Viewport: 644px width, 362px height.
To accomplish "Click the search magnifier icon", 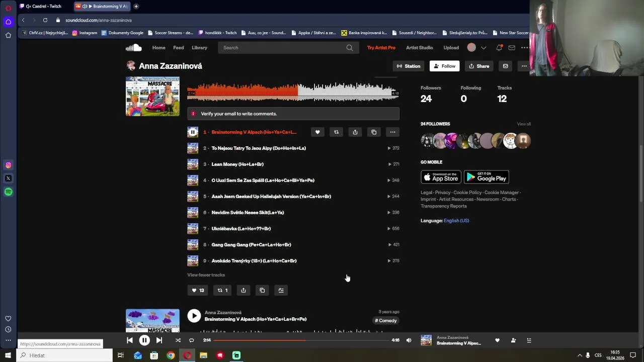I will tap(350, 48).
